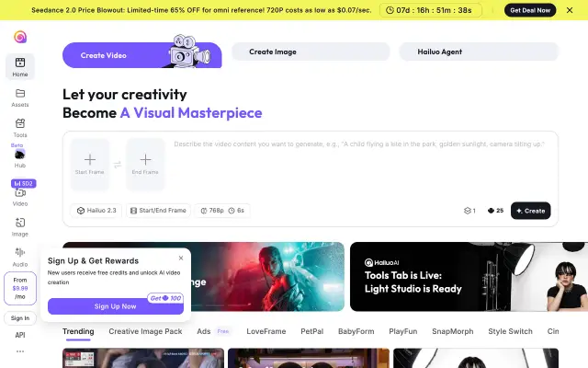588x368 pixels.
Task: Open the middle trending video thumbnail
Action: (x=309, y=358)
